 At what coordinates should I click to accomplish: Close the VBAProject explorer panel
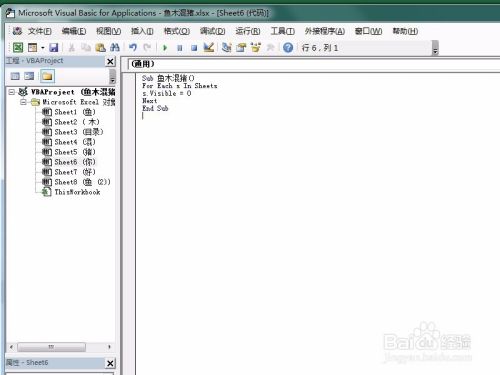(x=110, y=61)
